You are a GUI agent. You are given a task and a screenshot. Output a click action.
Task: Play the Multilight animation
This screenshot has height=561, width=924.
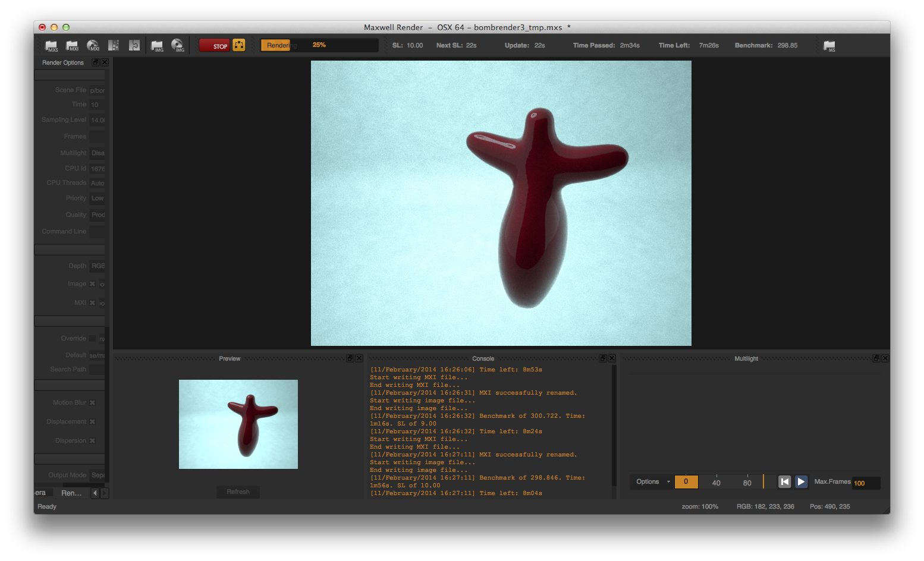pos(802,482)
